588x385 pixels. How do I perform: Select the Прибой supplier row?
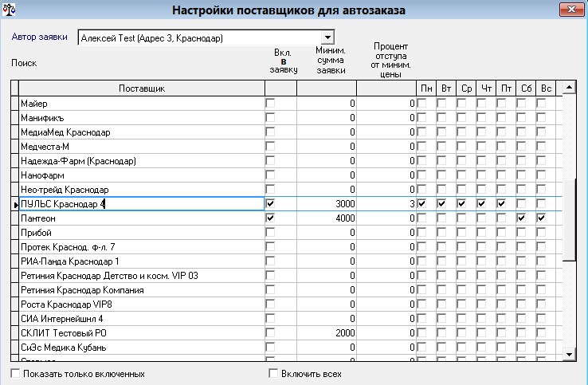coord(142,233)
